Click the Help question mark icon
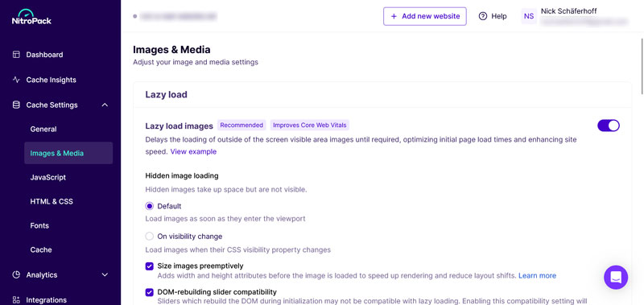 tap(483, 16)
